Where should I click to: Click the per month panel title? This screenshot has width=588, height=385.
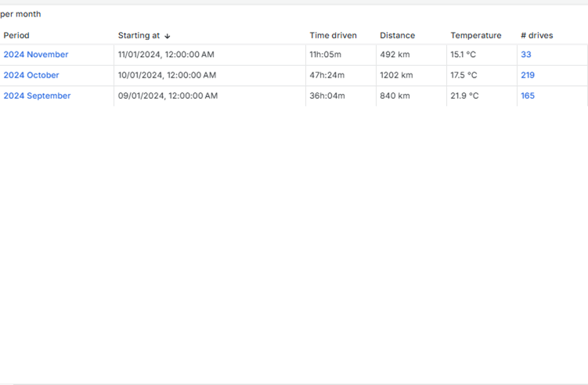click(x=20, y=14)
